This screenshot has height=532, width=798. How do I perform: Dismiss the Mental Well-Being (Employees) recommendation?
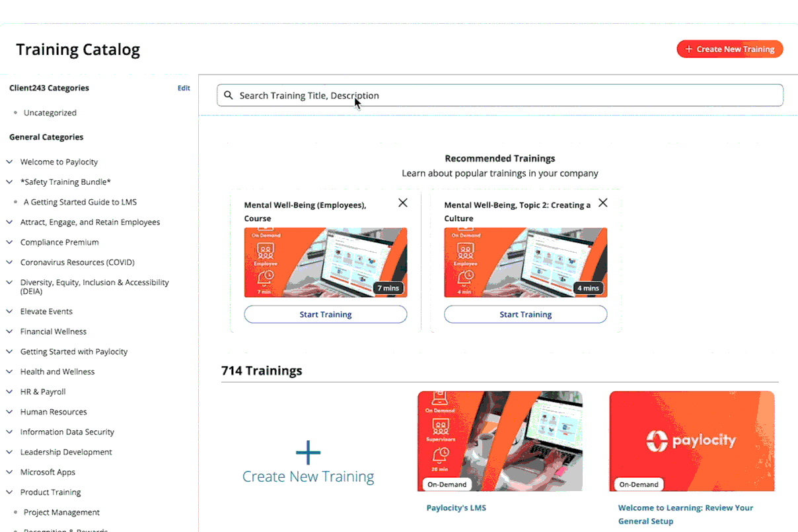[x=403, y=203]
